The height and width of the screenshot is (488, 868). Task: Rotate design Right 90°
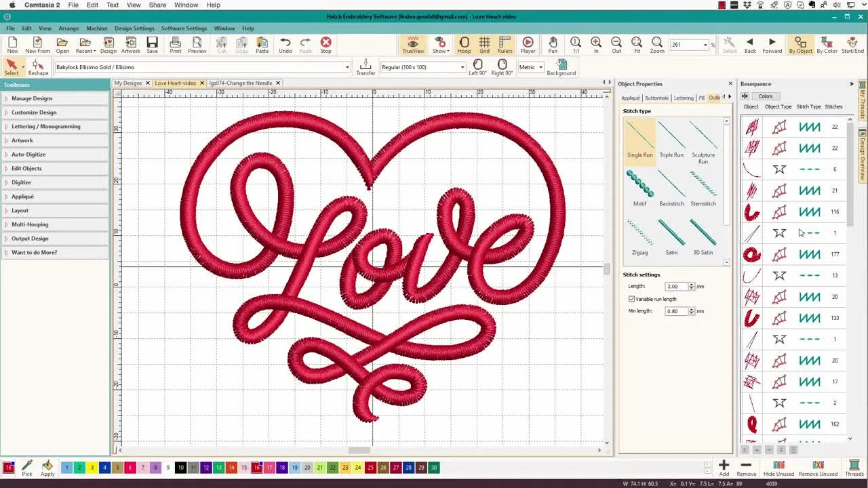click(x=502, y=67)
